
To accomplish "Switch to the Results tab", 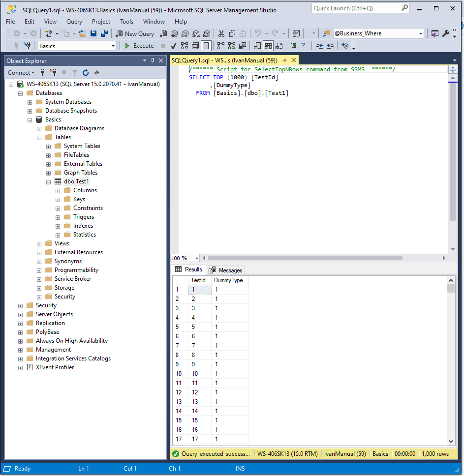I will click(188, 269).
